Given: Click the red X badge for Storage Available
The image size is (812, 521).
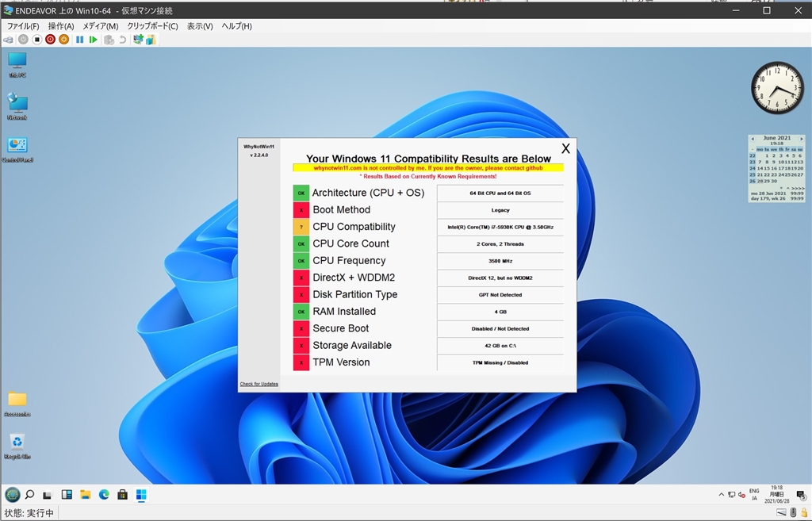Looking at the screenshot, I should point(301,346).
